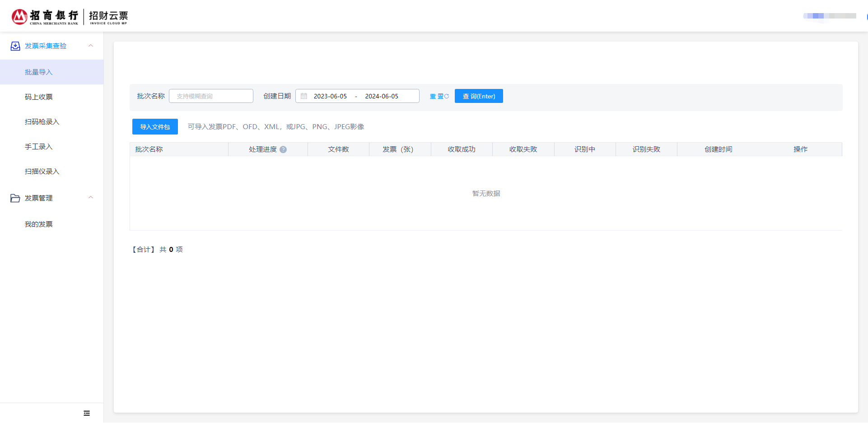Reset filters with 重置 link
Image resolution: width=868 pixels, height=423 pixels.
tap(439, 96)
